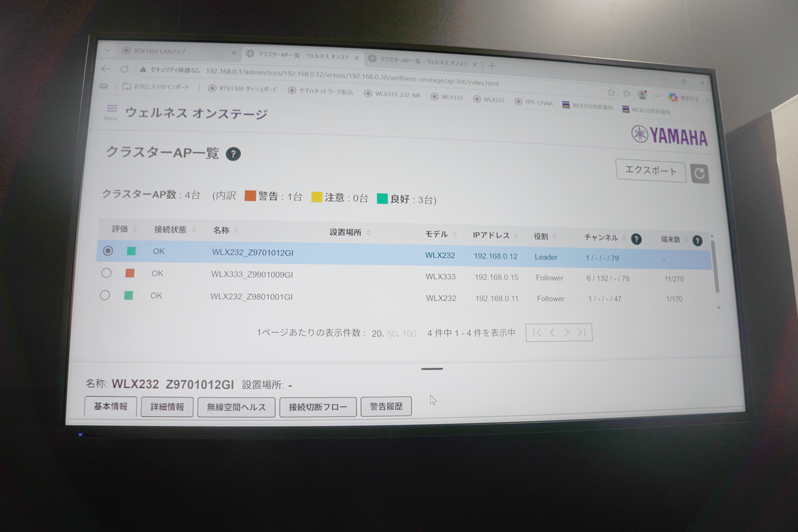Image resolution: width=798 pixels, height=532 pixels.
Task: Click the help icon beside クラスターAP一覧
Action: click(233, 154)
